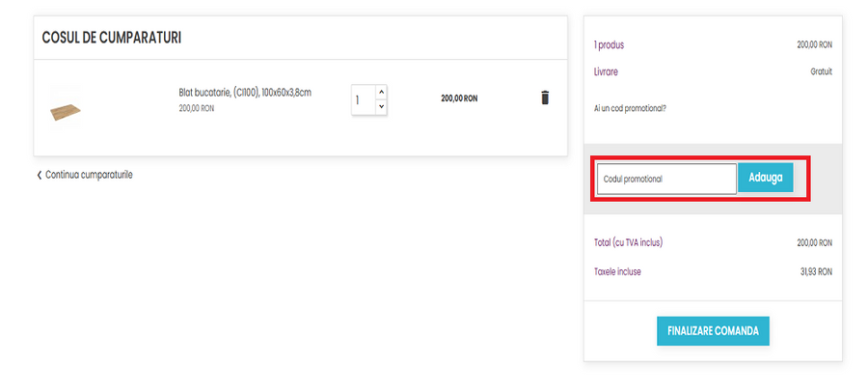Click the Cosul de cumparaturi heading

(112, 38)
